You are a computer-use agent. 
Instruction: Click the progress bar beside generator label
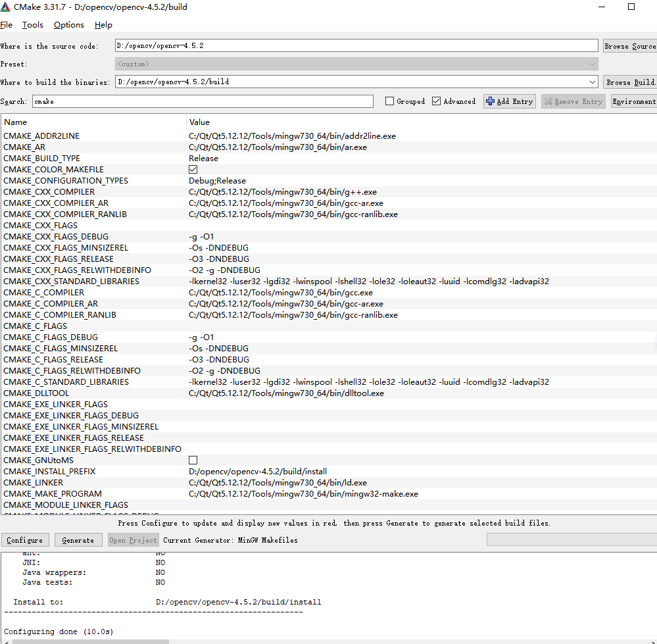572,539
